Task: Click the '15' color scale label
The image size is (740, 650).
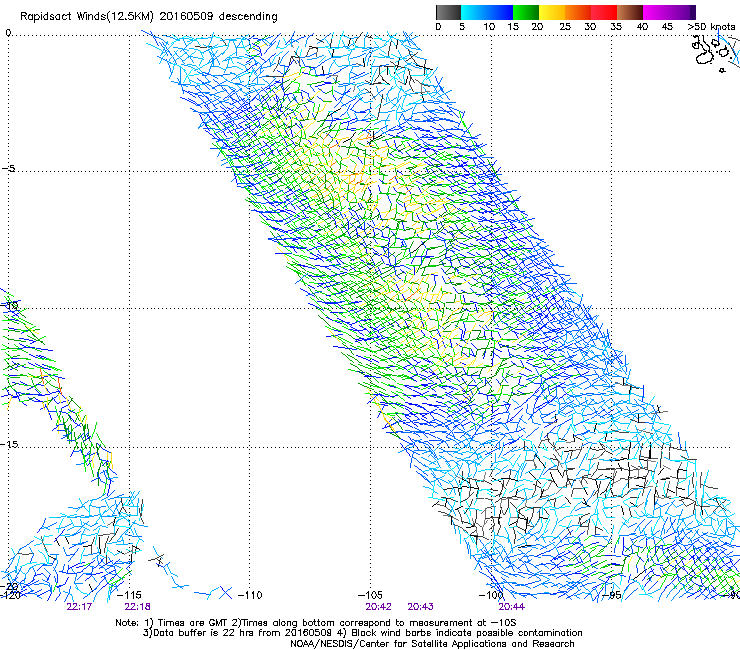Action: click(513, 27)
